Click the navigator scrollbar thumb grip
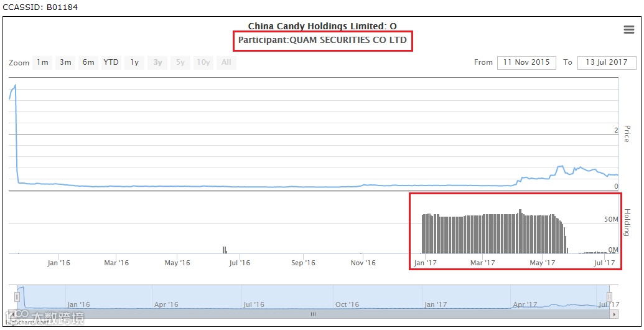This screenshot has height=330, width=644. click(313, 314)
